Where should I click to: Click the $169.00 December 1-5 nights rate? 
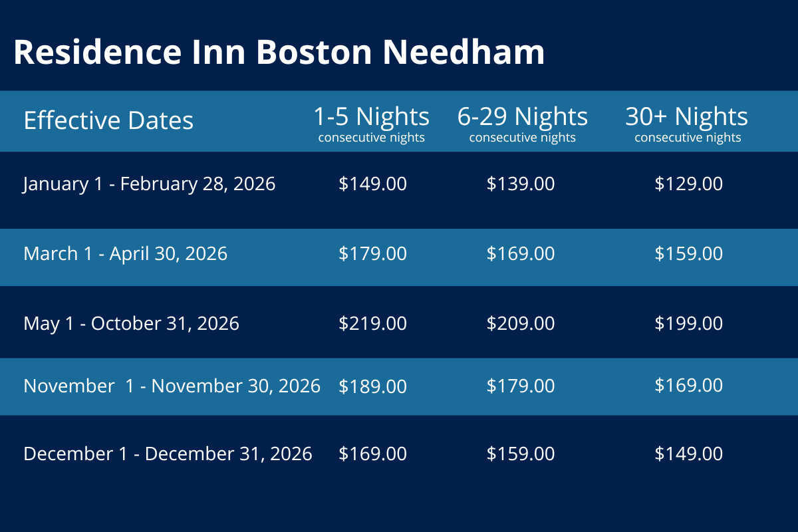pos(372,454)
